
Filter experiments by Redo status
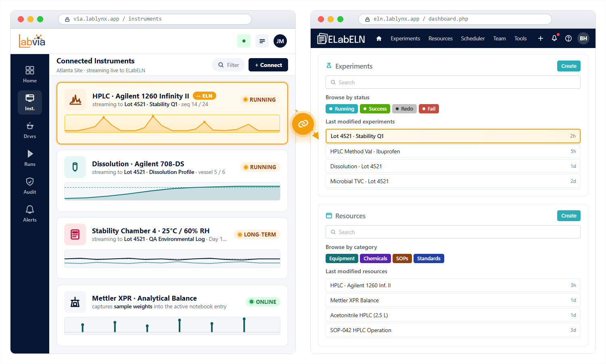405,109
